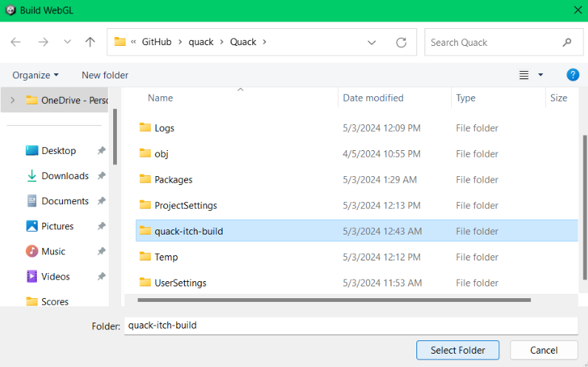
Task: Refresh the Quack folder view
Action: point(402,42)
